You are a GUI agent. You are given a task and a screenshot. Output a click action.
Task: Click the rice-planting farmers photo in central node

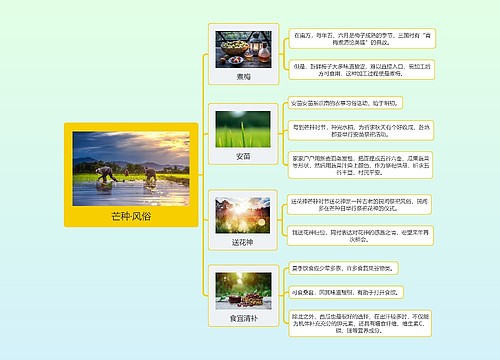click(131, 169)
